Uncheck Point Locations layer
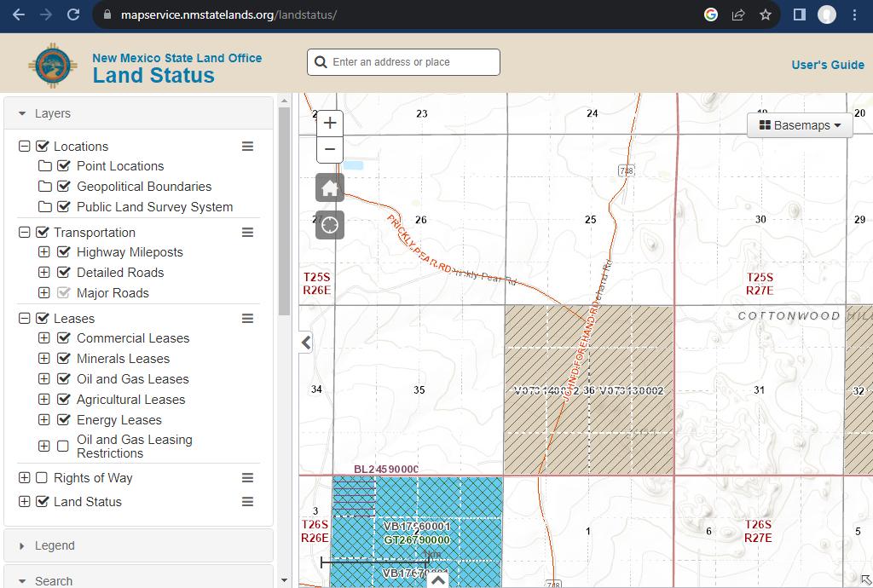Screen dimensions: 873x588 pos(63,166)
